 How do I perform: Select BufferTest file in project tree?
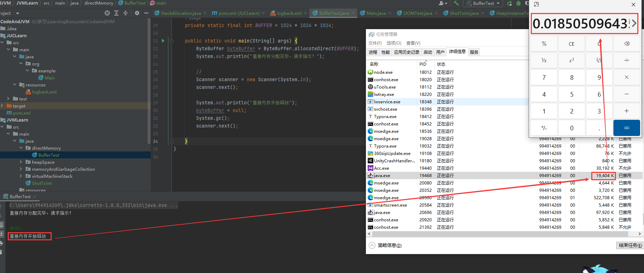(x=49, y=155)
